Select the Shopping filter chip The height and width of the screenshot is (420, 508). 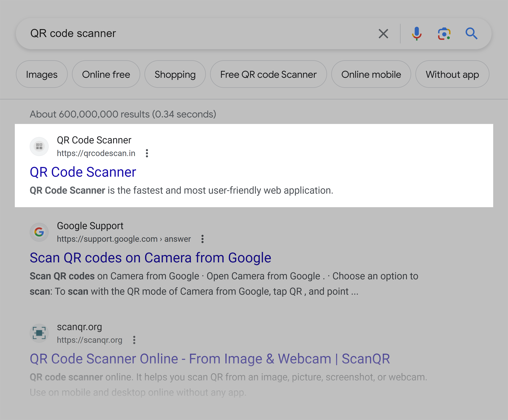[175, 74]
